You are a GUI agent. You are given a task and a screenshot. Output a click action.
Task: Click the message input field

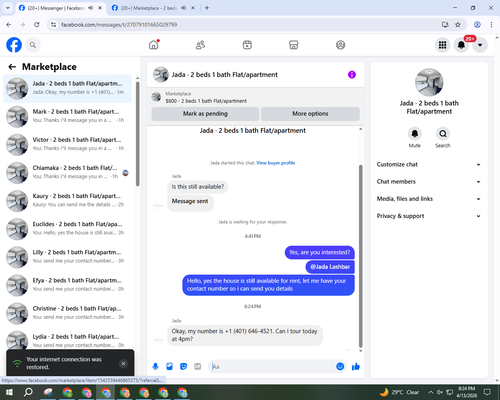pyautogui.click(x=273, y=367)
